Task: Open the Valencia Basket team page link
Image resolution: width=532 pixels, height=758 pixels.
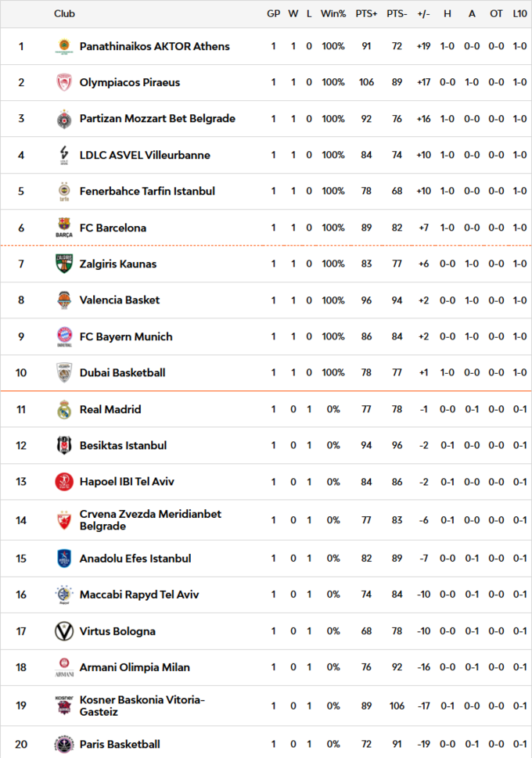Action: click(120, 300)
